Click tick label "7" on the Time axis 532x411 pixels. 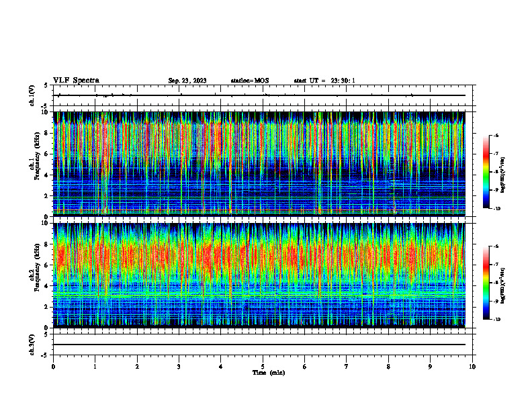click(x=347, y=367)
